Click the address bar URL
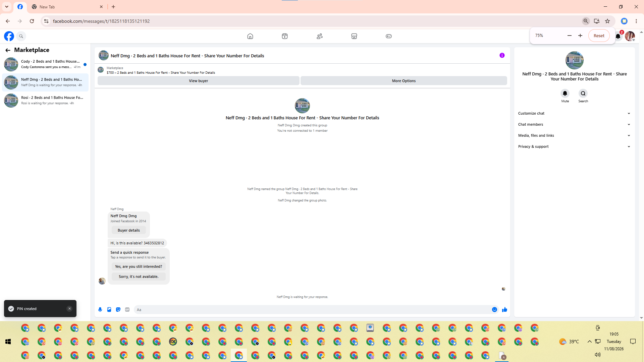 point(101,21)
